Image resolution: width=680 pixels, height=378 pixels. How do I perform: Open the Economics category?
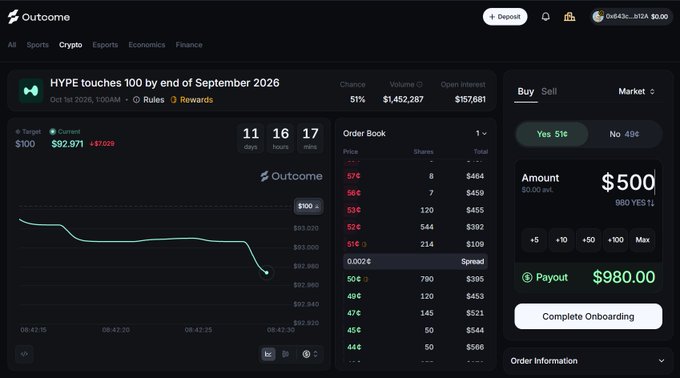tap(147, 45)
